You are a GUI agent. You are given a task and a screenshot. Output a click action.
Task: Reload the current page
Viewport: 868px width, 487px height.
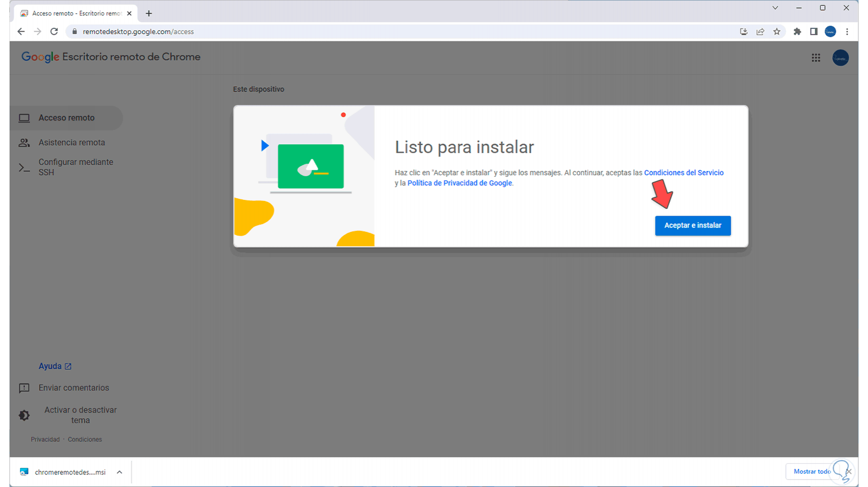pyautogui.click(x=54, y=32)
